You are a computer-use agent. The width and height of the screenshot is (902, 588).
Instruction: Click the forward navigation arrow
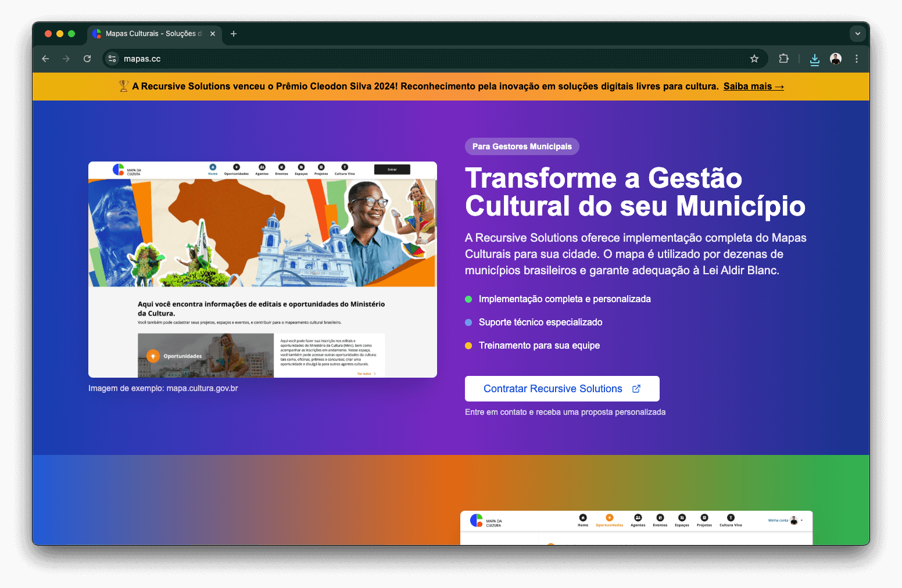click(x=66, y=59)
